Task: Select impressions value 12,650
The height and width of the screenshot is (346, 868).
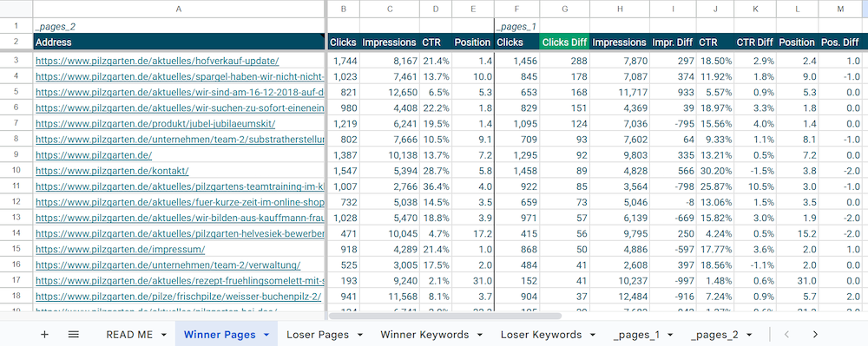Action: point(389,92)
